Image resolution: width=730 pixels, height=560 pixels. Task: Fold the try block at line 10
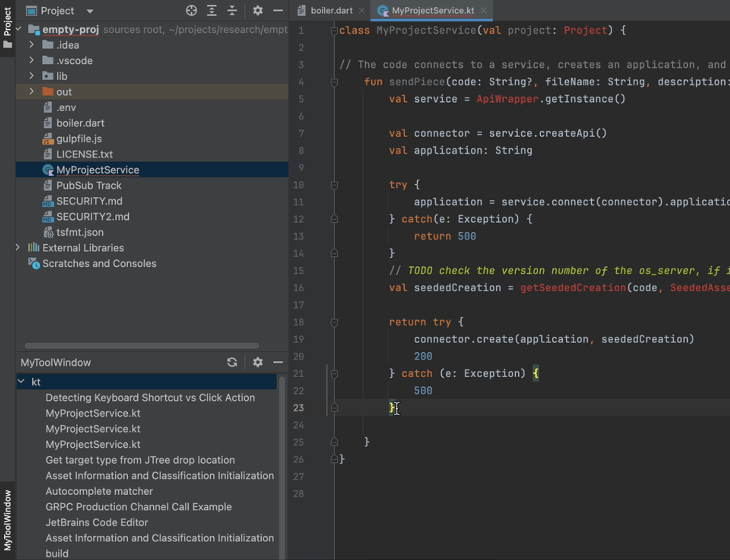pyautogui.click(x=334, y=185)
